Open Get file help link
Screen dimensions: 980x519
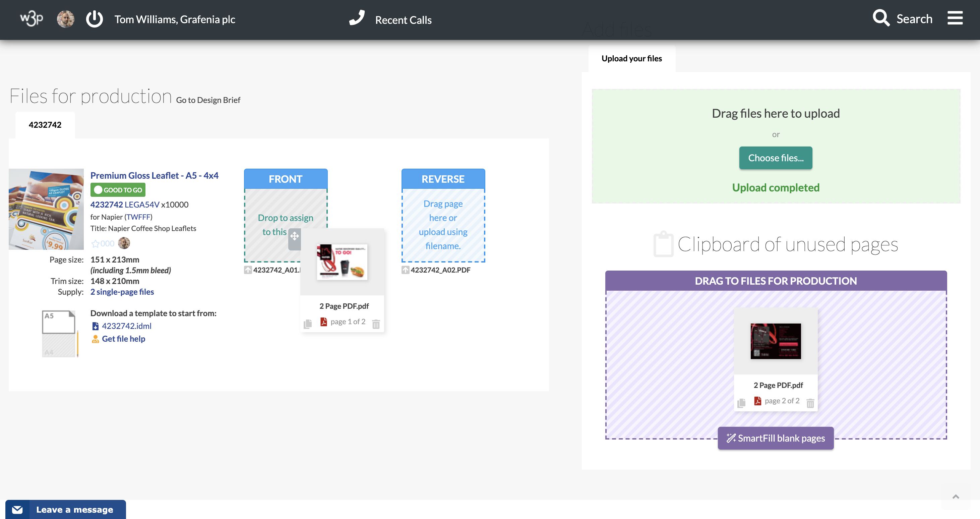click(124, 339)
